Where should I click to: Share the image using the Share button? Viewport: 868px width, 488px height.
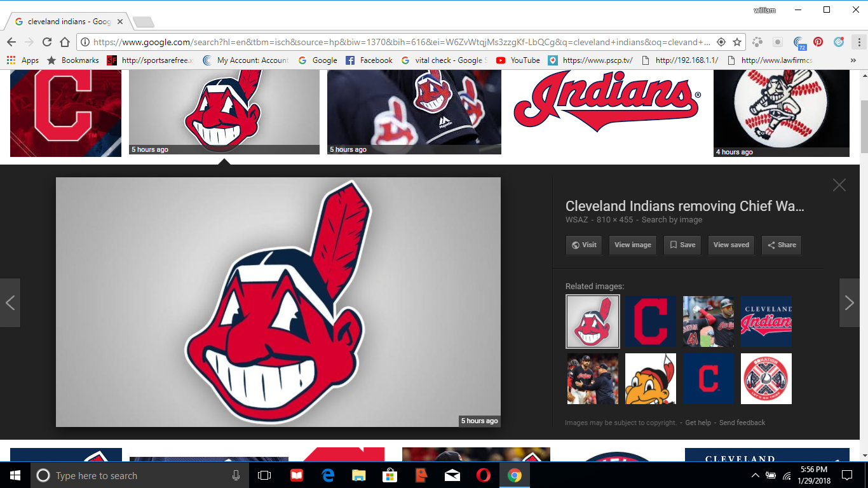coord(782,245)
